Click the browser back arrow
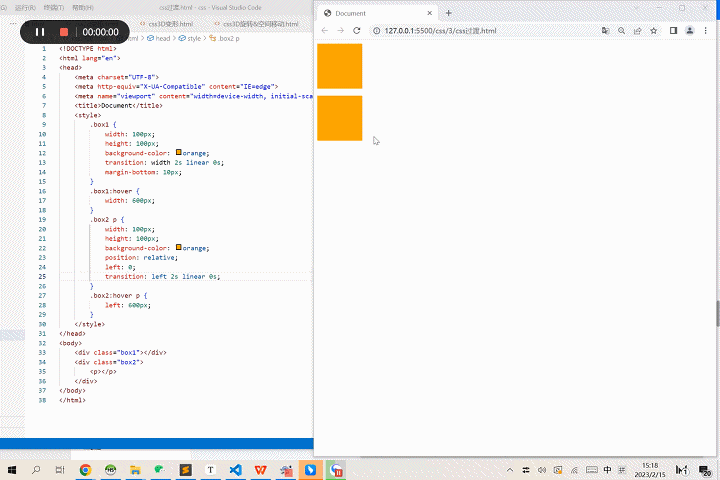The image size is (720, 480). click(x=325, y=31)
